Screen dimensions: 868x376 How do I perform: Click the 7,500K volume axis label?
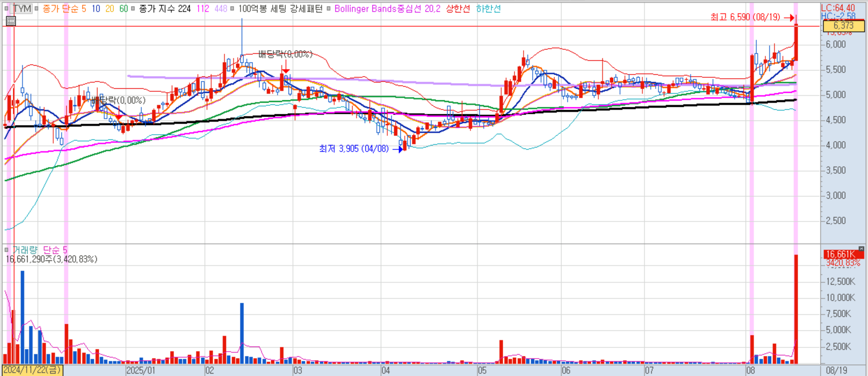pyautogui.click(x=839, y=314)
